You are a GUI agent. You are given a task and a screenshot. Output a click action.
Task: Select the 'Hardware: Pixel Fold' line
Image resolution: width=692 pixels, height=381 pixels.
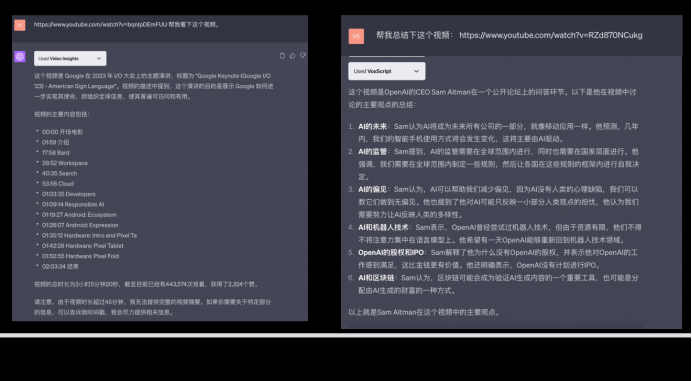[80, 256]
